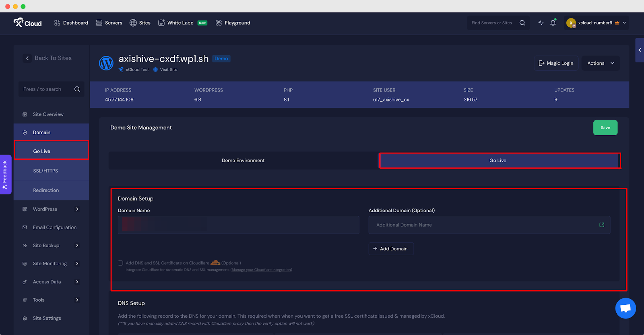The image size is (644, 335).
Task: Click the Site Overview sidebar icon
Action: click(x=25, y=114)
